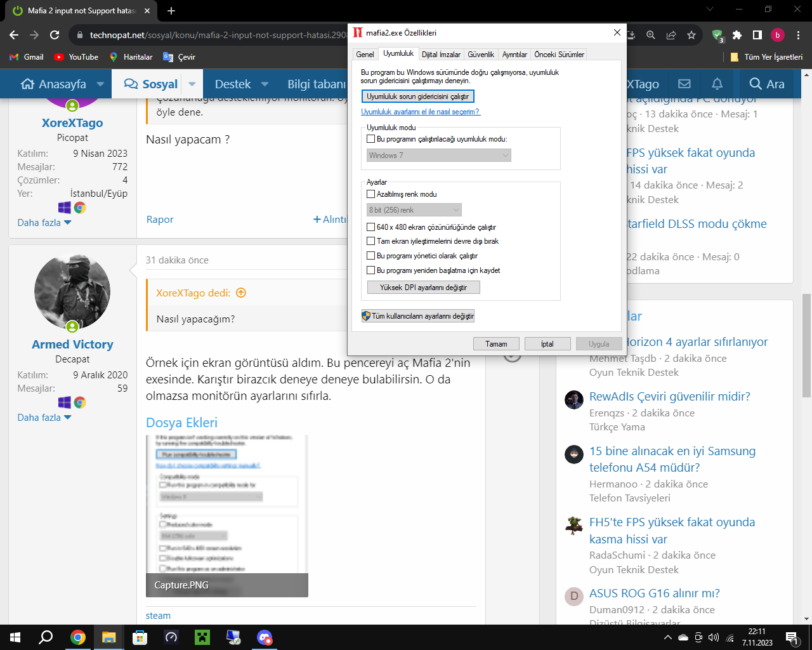812x650 pixels.
Task: Launch Microsoft Store from taskbar
Action: click(x=140, y=637)
